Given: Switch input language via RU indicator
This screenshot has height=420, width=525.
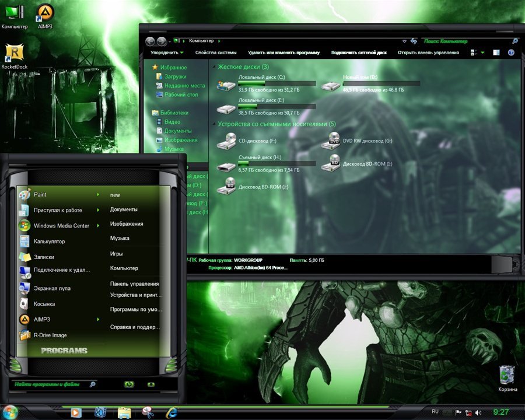Looking at the screenshot, I should coord(435,412).
